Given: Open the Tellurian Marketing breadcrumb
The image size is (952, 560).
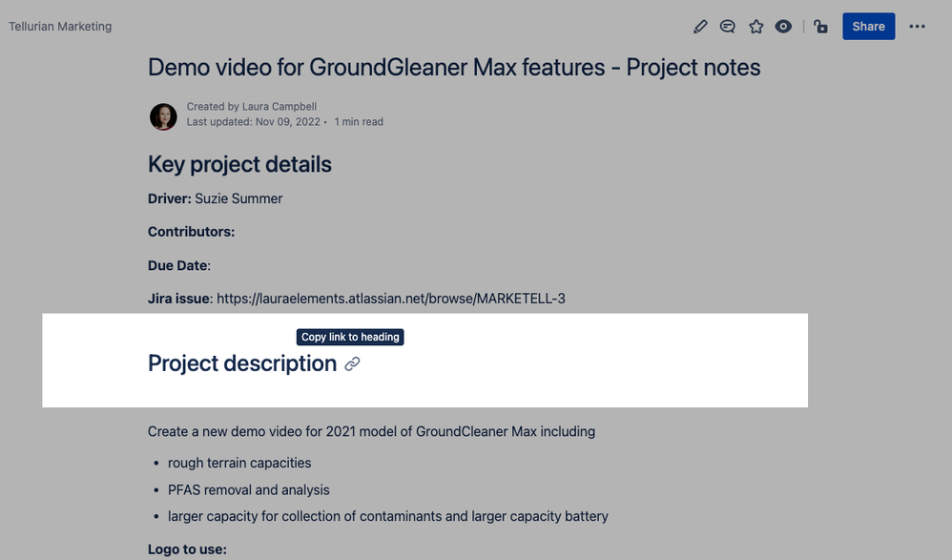Looking at the screenshot, I should point(60,27).
